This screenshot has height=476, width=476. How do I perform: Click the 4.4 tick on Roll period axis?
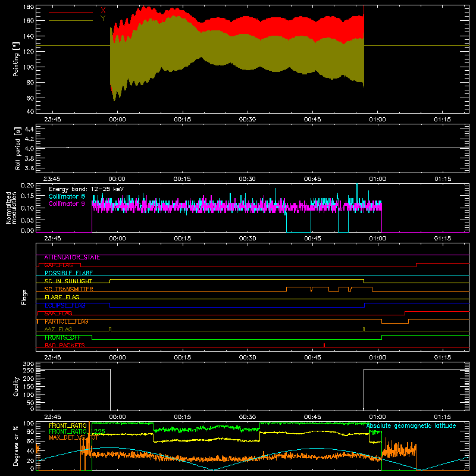[29, 129]
